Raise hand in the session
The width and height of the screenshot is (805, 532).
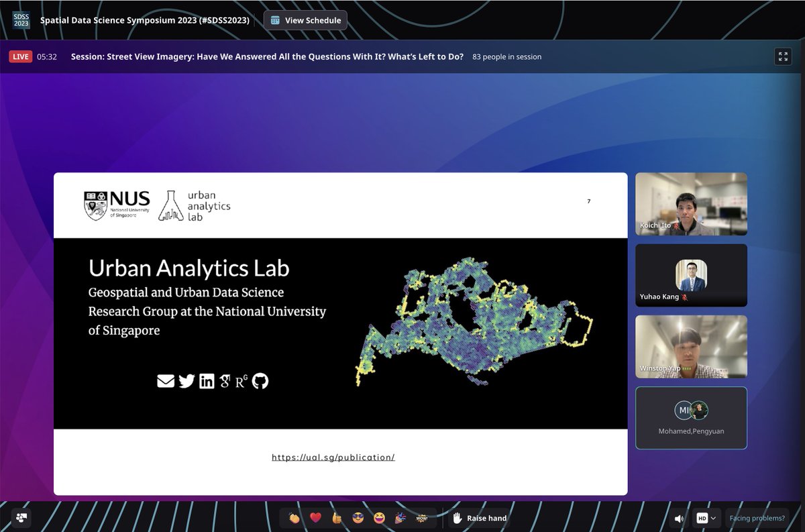480,518
